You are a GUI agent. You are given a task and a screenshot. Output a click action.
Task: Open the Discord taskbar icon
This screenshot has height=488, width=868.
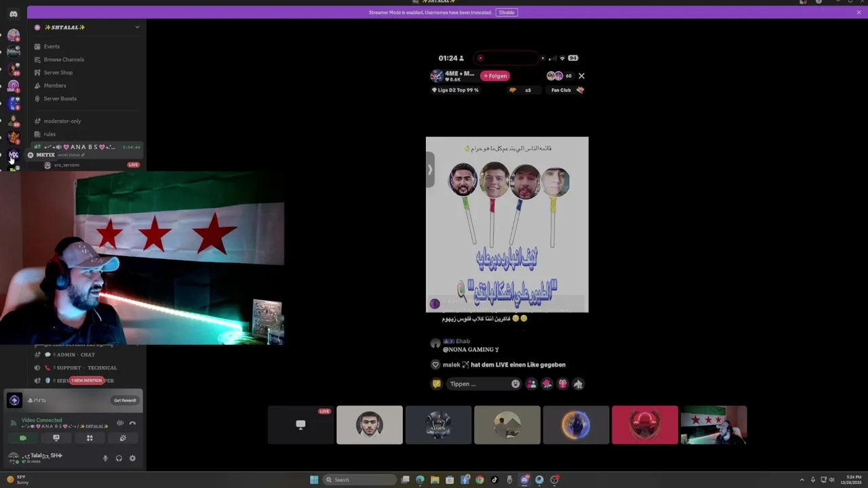tap(524, 480)
